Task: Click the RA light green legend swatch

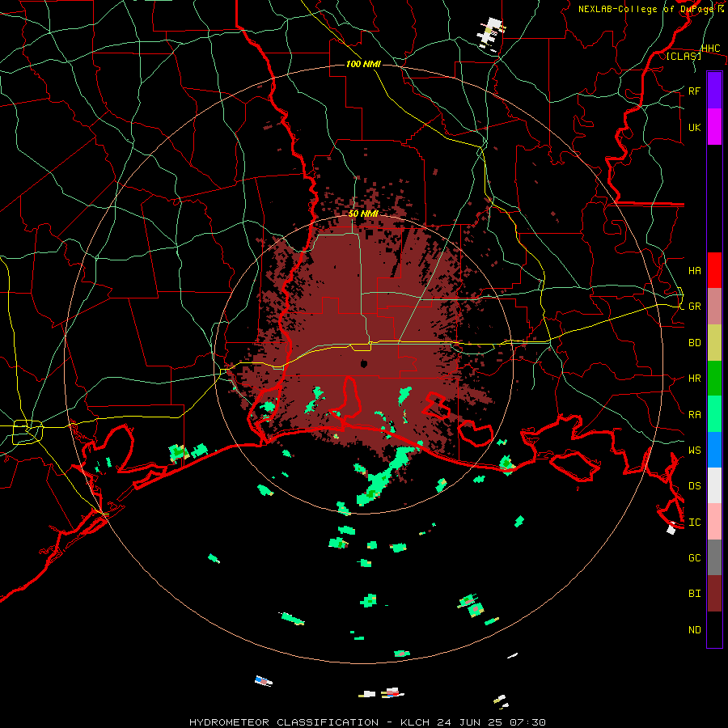Action: click(714, 414)
